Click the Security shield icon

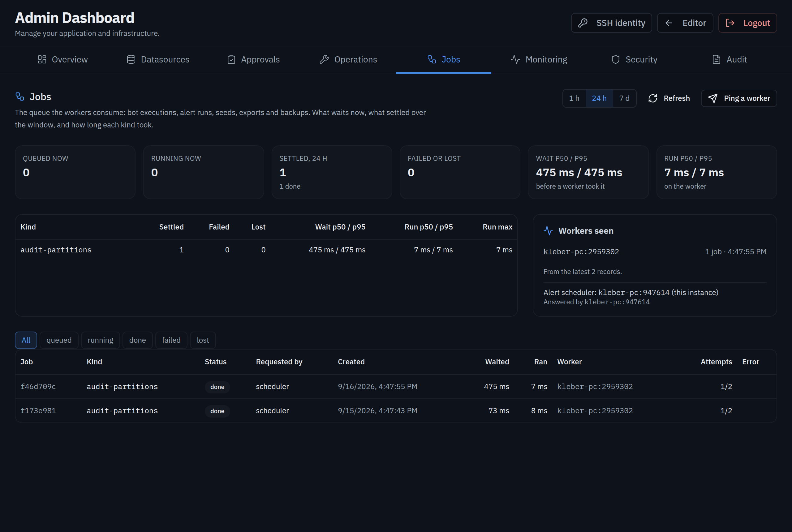coord(616,59)
